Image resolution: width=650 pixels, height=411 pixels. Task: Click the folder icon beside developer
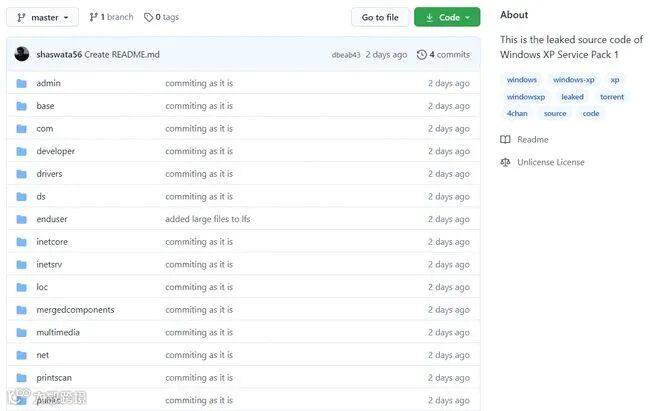click(x=22, y=151)
